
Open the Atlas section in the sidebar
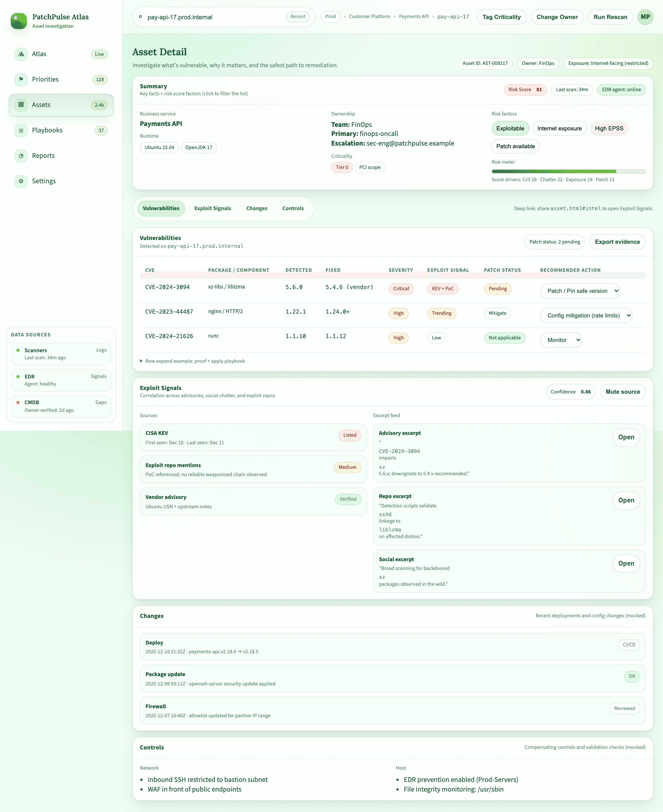pyautogui.click(x=21, y=54)
